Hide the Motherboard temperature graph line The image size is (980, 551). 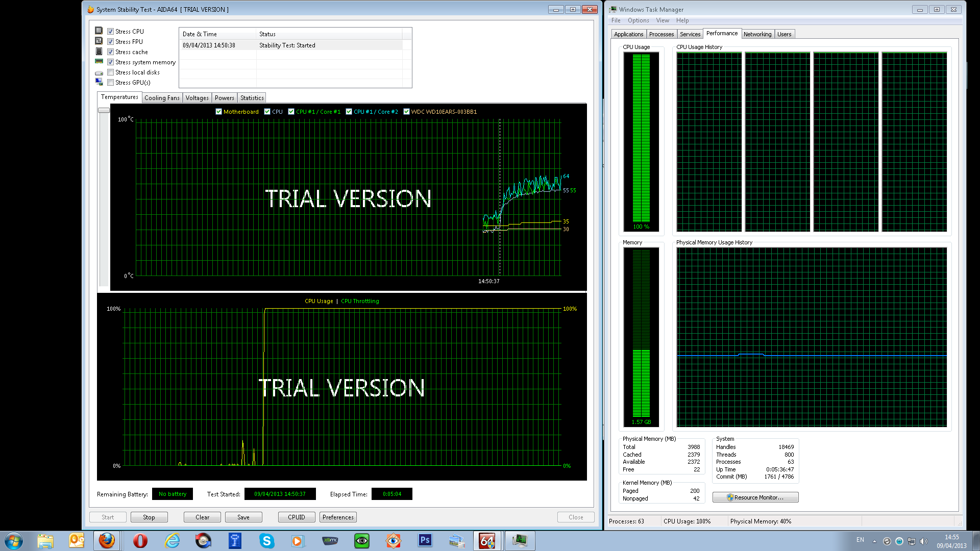pyautogui.click(x=218, y=112)
